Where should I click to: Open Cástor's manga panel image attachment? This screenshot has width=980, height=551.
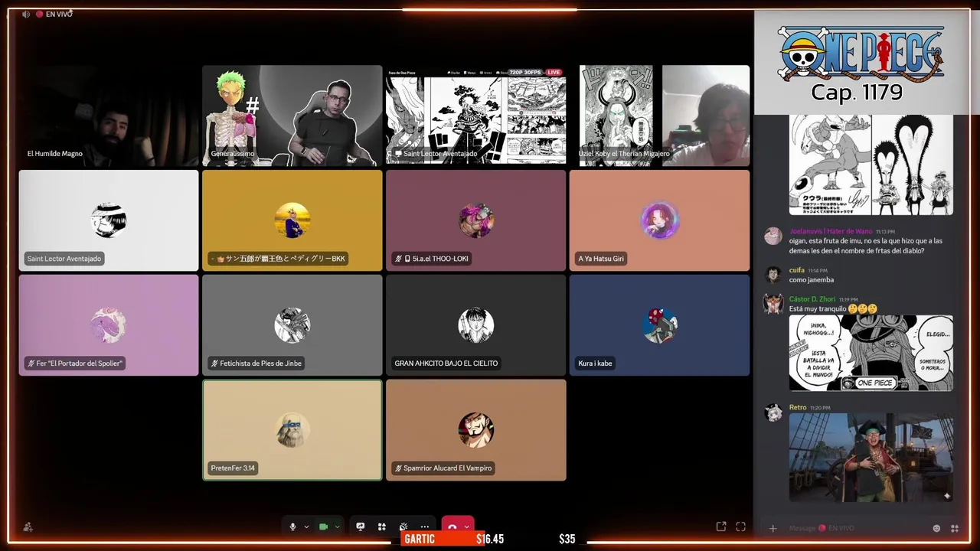(x=871, y=353)
